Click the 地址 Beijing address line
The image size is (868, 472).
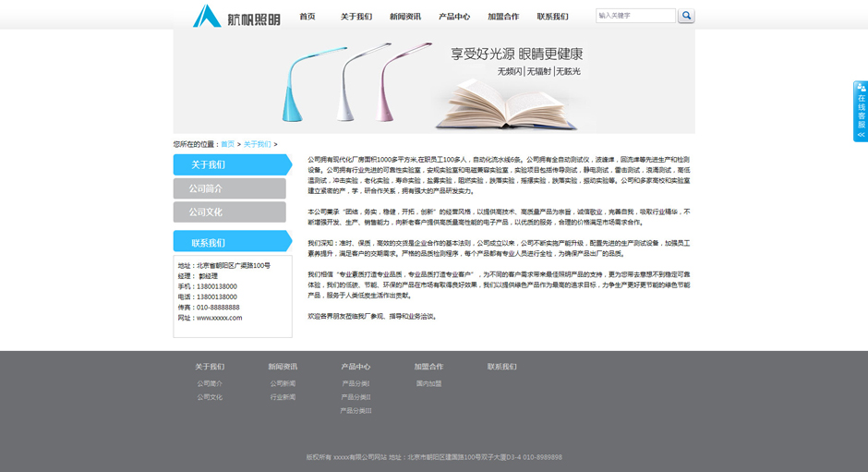[x=224, y=265]
